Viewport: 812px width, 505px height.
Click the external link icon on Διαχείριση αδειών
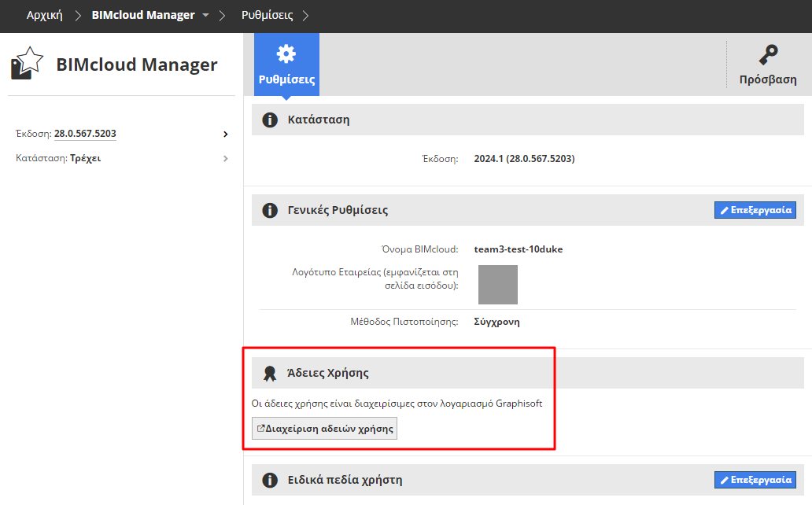[x=260, y=429]
